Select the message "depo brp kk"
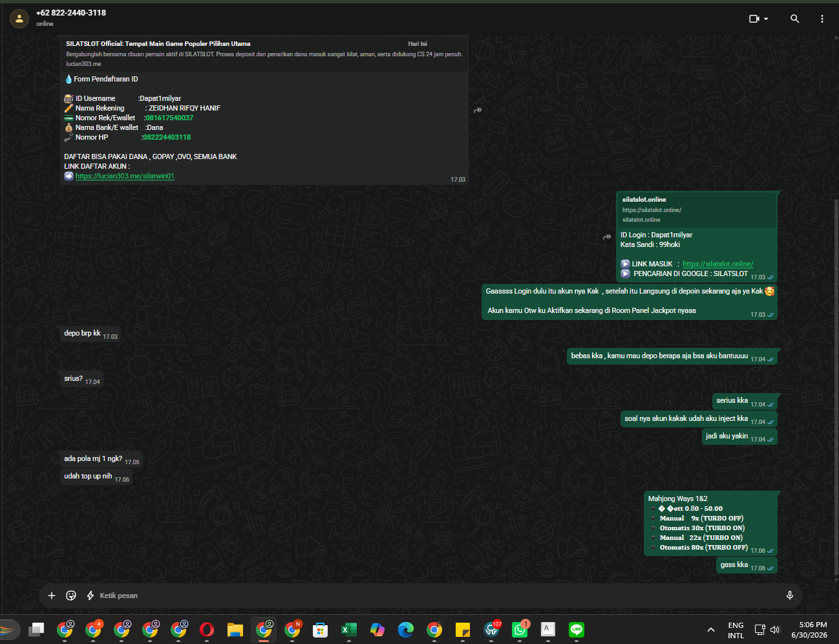839x644 pixels. click(90, 334)
